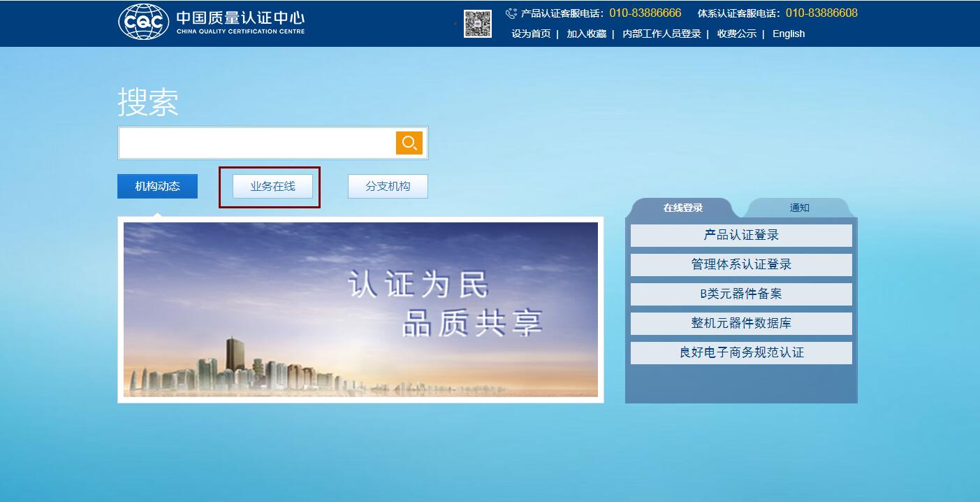Click the CQC logo in header
This screenshot has height=502, width=980.
[143, 22]
